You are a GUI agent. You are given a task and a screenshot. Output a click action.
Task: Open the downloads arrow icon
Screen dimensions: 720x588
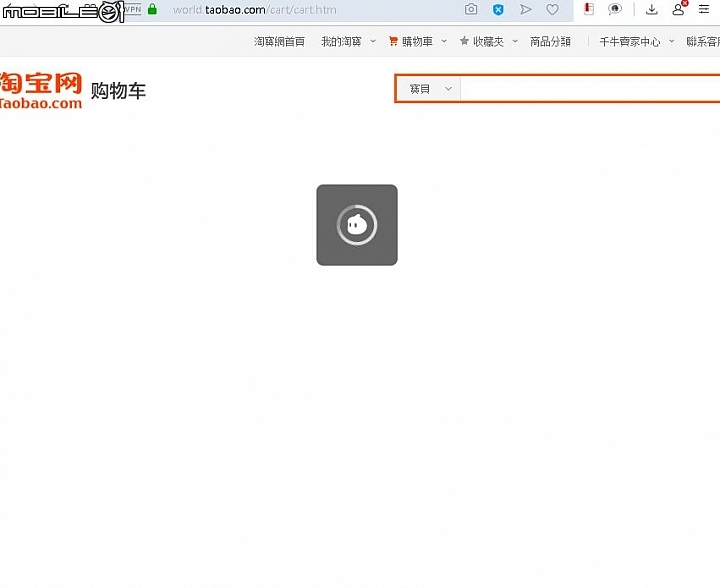[652, 9]
